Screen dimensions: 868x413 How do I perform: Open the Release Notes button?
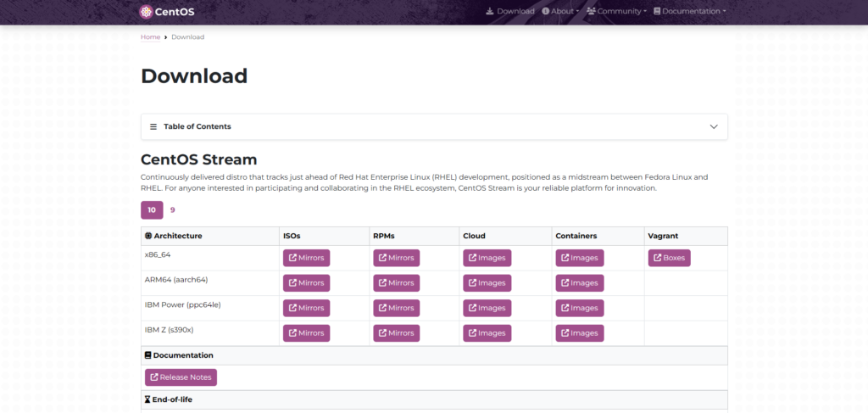181,377
